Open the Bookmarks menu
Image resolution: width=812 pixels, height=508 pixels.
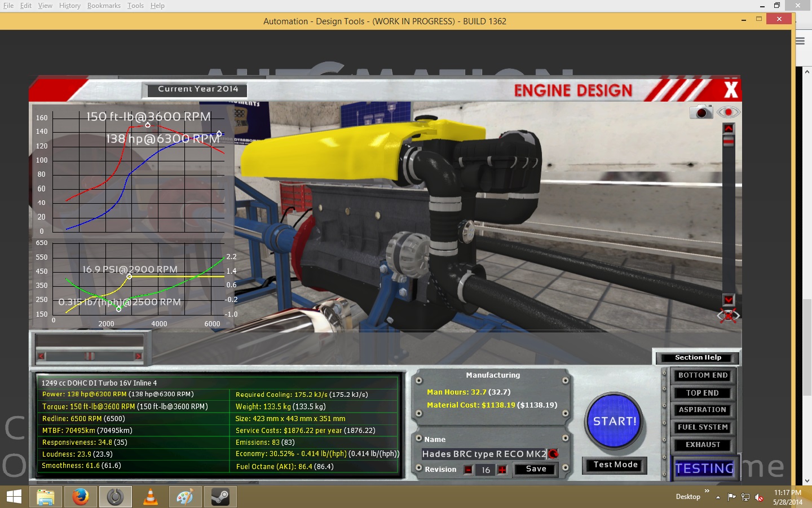pyautogui.click(x=104, y=6)
